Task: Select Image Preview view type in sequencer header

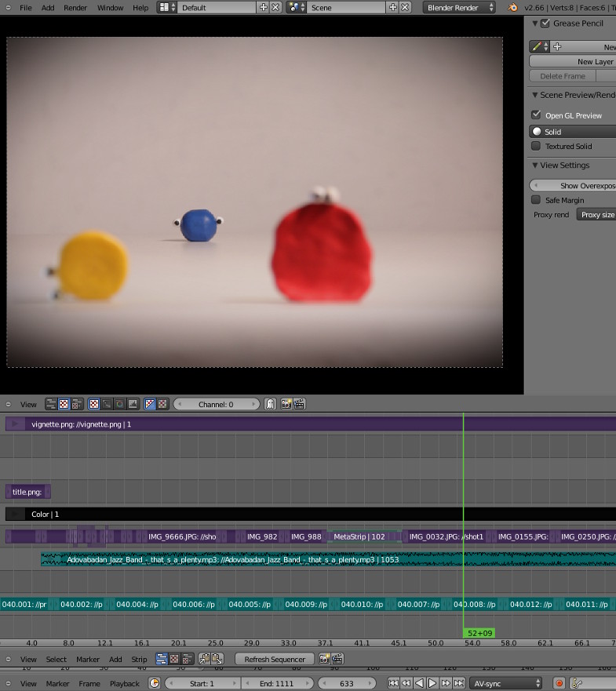Action: pos(175,660)
